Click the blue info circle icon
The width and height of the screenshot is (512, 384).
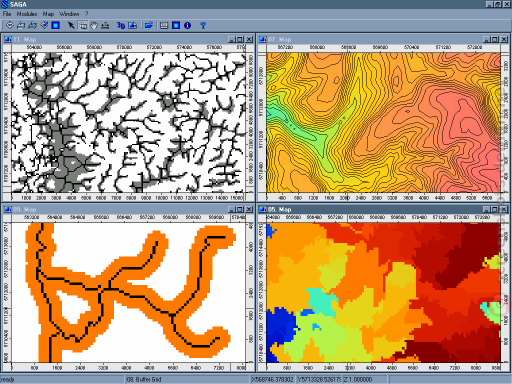(x=187, y=25)
